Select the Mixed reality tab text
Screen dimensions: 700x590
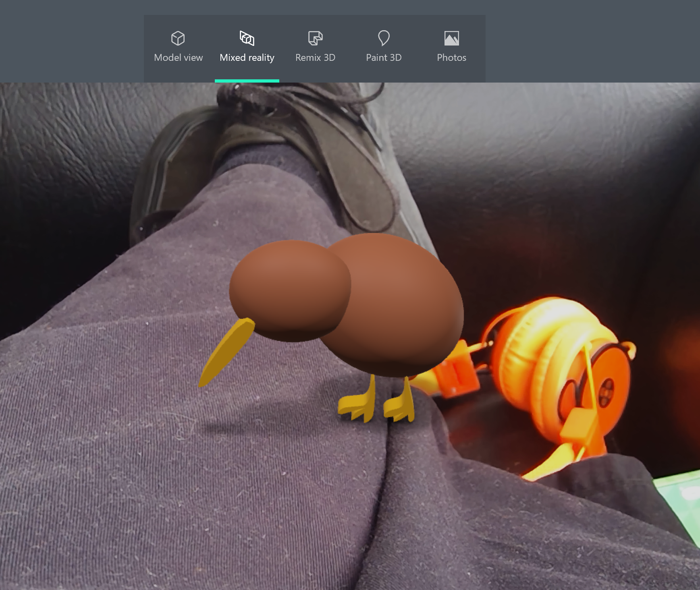click(247, 58)
